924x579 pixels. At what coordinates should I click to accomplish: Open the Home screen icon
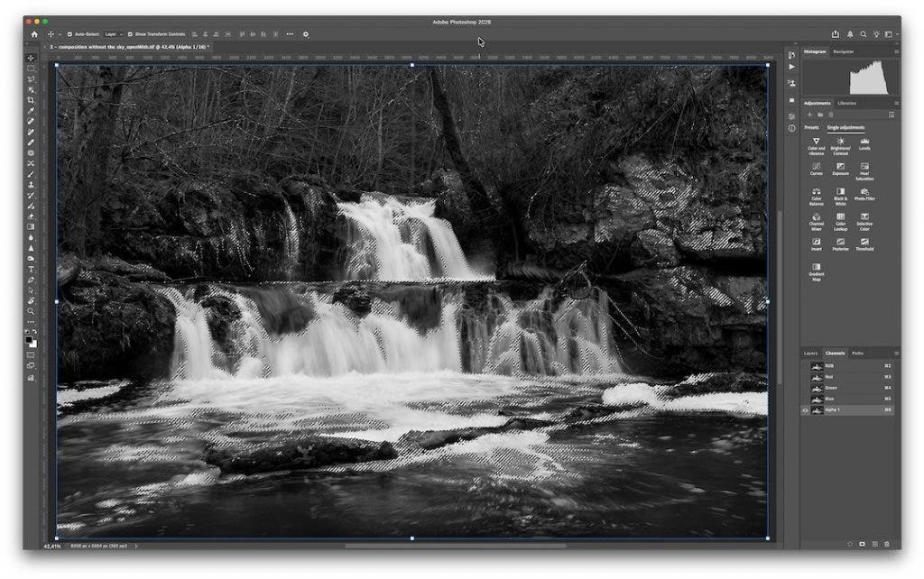(34, 34)
